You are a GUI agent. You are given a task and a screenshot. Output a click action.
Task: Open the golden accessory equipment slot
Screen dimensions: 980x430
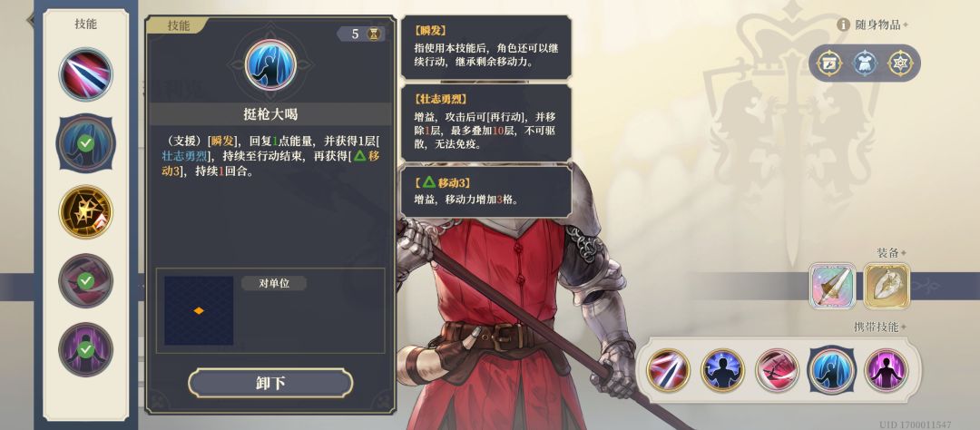[x=887, y=286]
